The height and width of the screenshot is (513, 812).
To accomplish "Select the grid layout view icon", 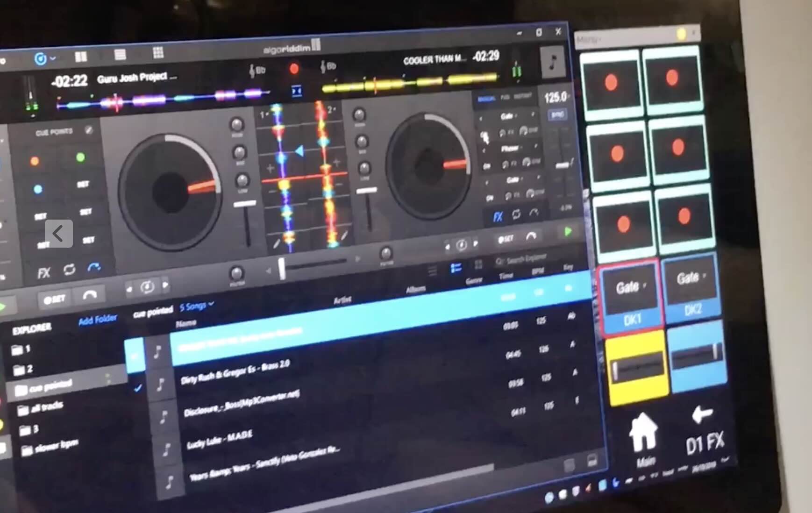I will coord(158,53).
